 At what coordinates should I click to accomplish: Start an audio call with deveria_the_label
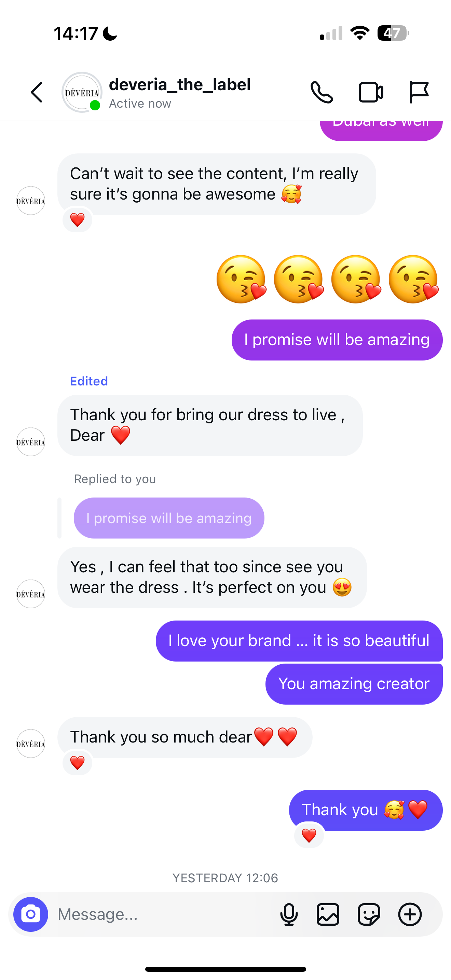point(322,93)
